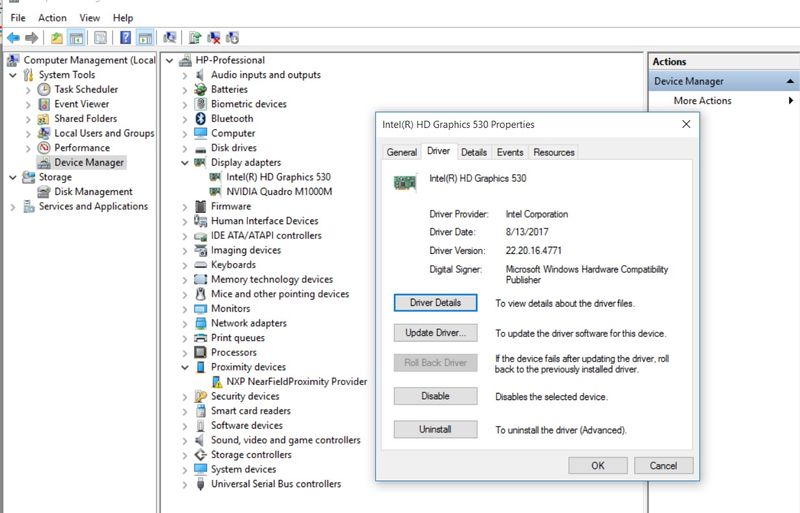Click the Universal Serial Bus controllers icon
Screen dimensions: 800x513
201,484
